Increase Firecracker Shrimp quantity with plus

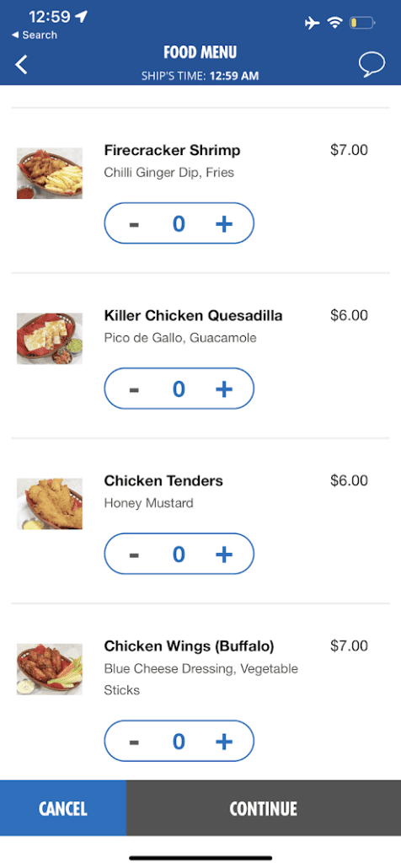coord(224,223)
